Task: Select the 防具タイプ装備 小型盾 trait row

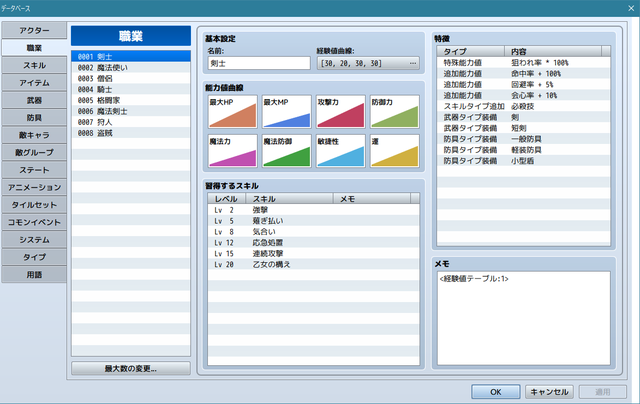Action: [524, 161]
